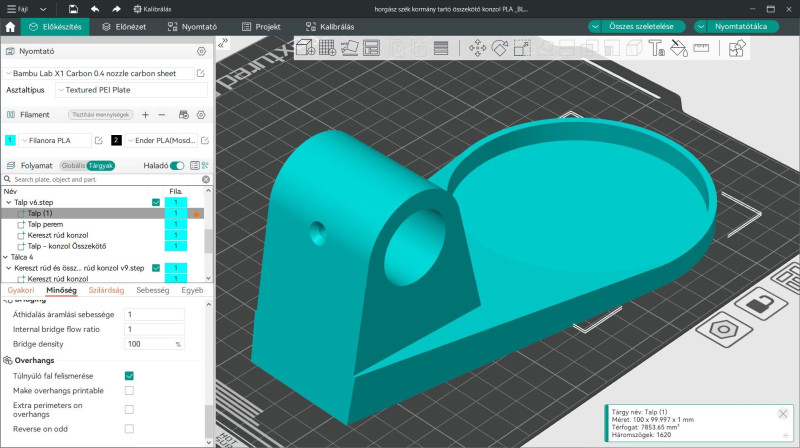Screen dimensions: 800x448
Task: Collapse the Tálca 4 tree node
Action: click(6, 257)
